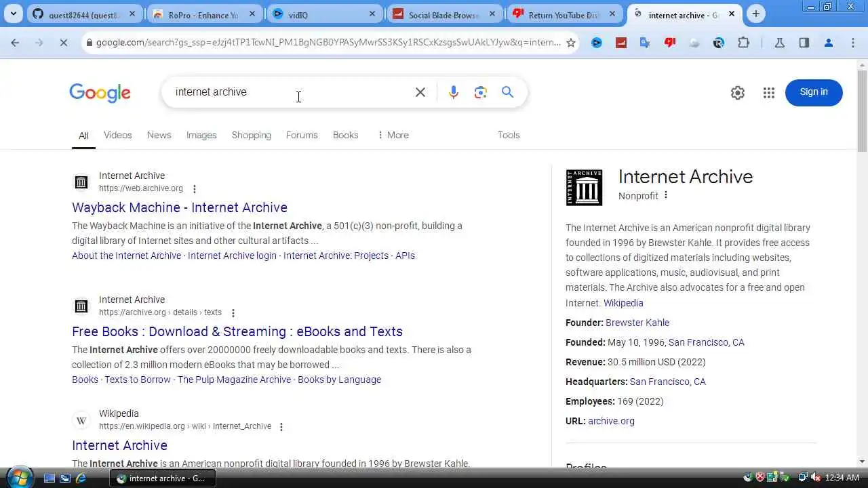The image size is (868, 488).
Task: Close the internet archive Google tab
Action: [x=732, y=14]
